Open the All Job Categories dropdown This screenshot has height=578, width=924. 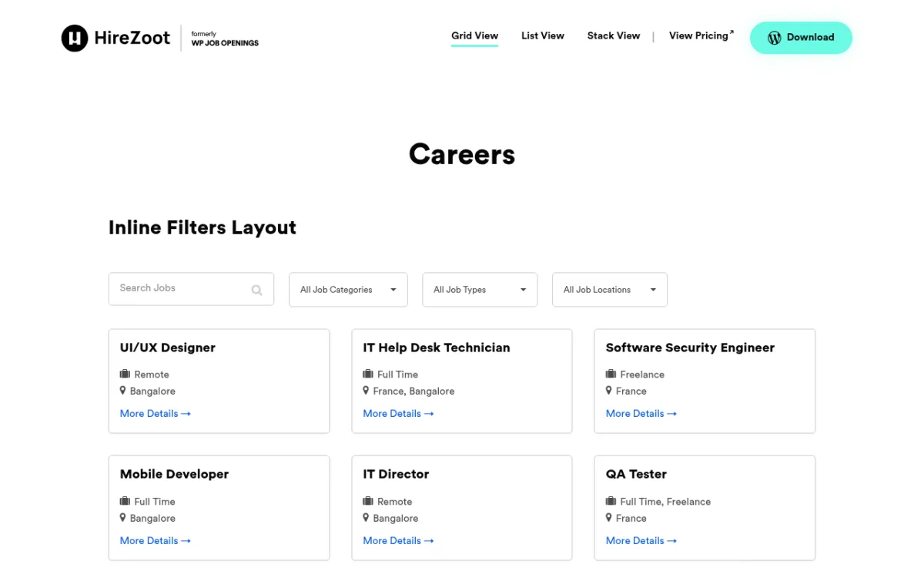point(348,290)
